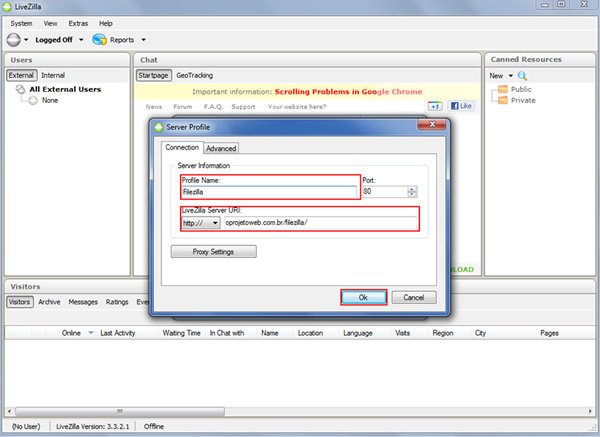Open the Extras menu
Screen dimensions: 600x437
(78, 23)
